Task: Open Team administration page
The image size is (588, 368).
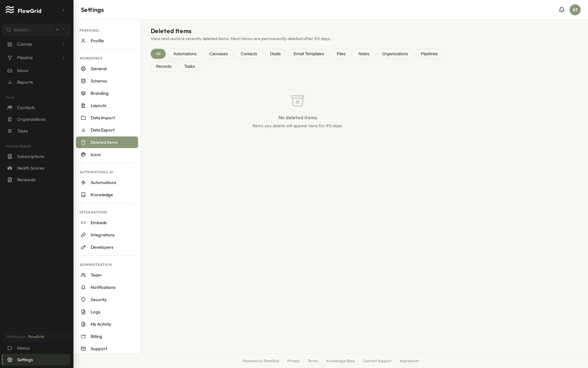Action: tap(107, 275)
